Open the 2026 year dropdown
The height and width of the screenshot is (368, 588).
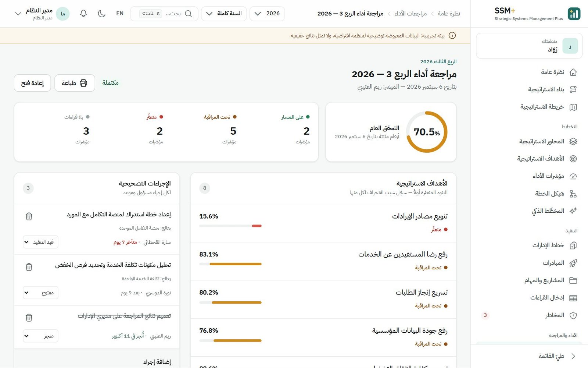click(267, 14)
